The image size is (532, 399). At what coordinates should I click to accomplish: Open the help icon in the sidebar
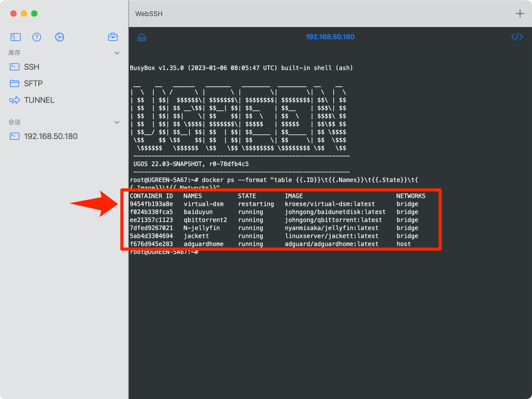point(37,37)
